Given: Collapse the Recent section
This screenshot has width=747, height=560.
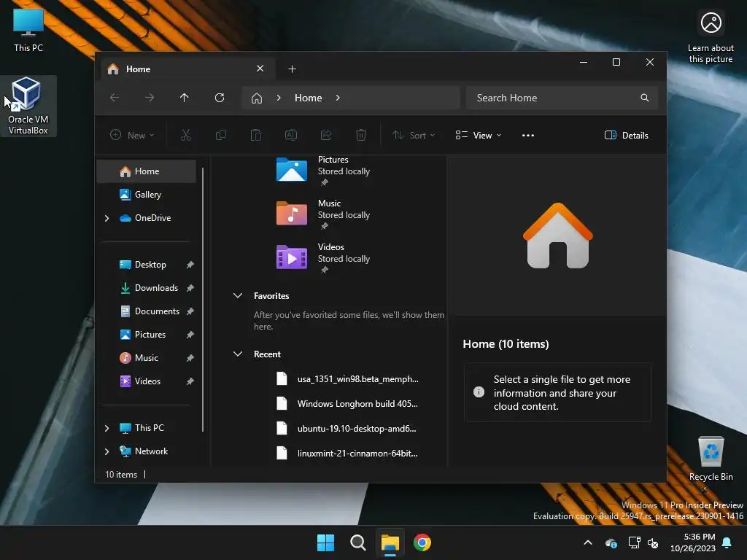Looking at the screenshot, I should click(x=238, y=354).
